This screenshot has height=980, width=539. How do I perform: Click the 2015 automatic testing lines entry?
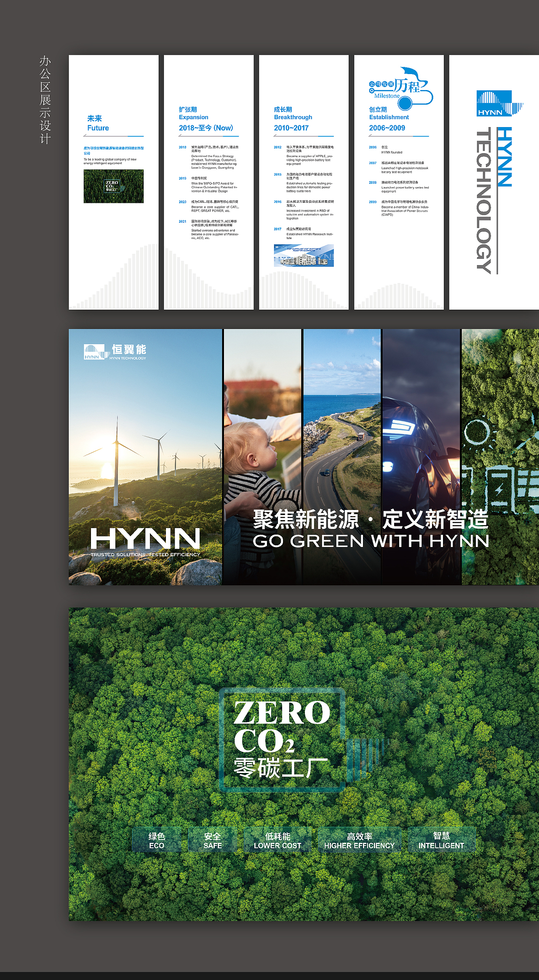coord(304,183)
